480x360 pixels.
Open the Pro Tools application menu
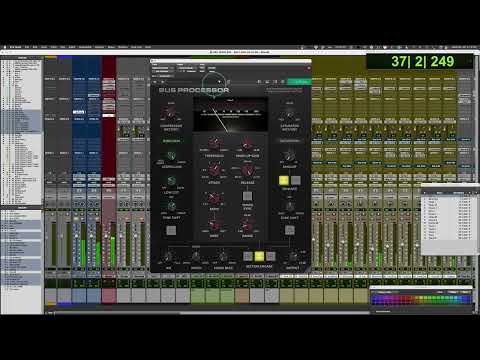(15, 47)
